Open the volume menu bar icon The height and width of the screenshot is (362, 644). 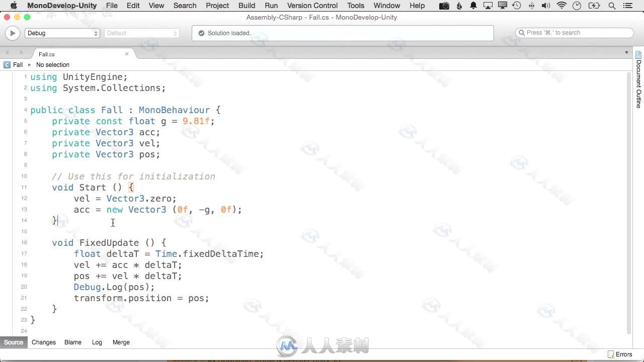[x=546, y=6]
